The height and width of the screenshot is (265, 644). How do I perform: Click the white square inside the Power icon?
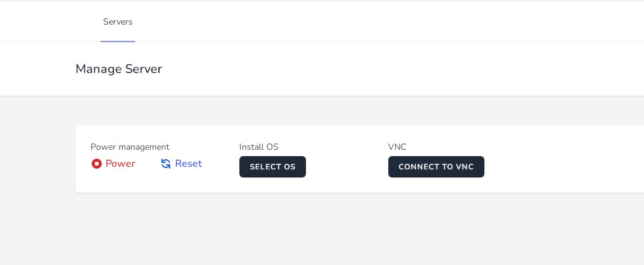click(97, 164)
